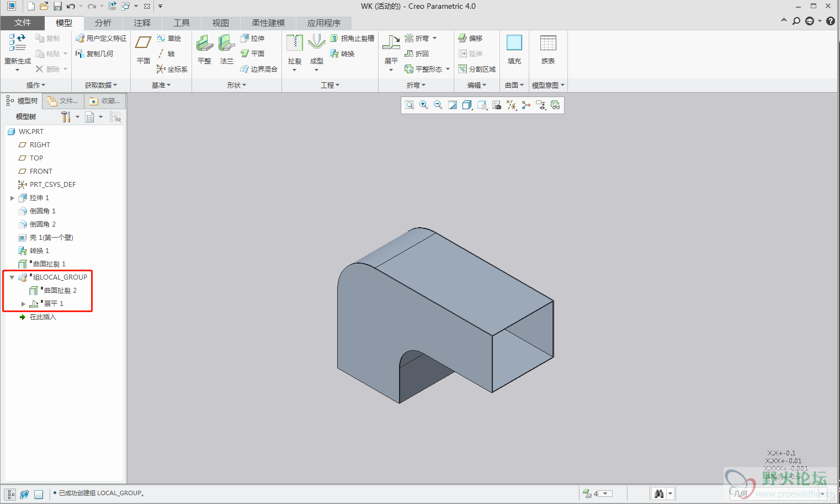Open the 折弯 tool dropdown arrow
840x504 pixels.
click(435, 38)
